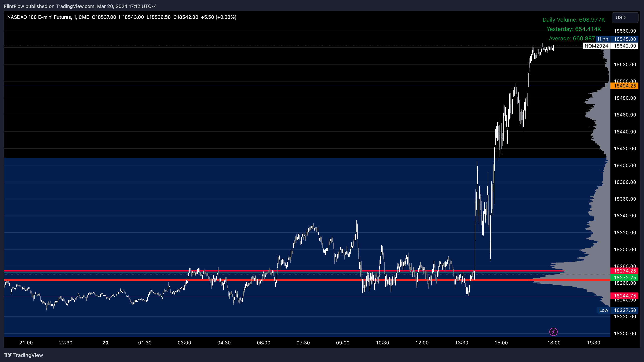
Task: Click the 01:30 time axis label
Action: click(x=145, y=343)
